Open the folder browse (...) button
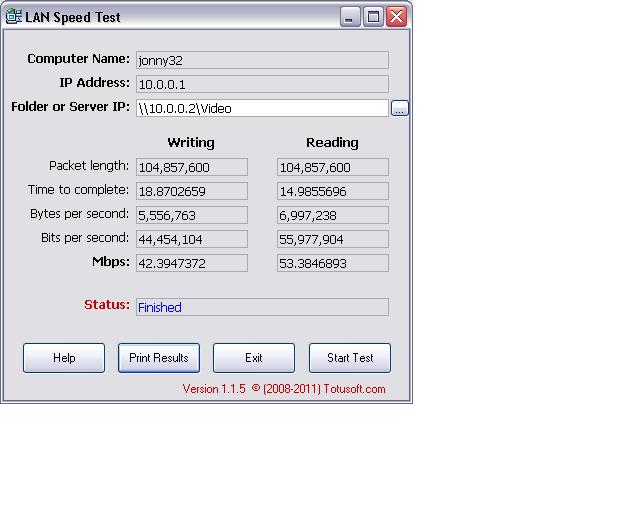The width and height of the screenshot is (640, 512). (400, 109)
